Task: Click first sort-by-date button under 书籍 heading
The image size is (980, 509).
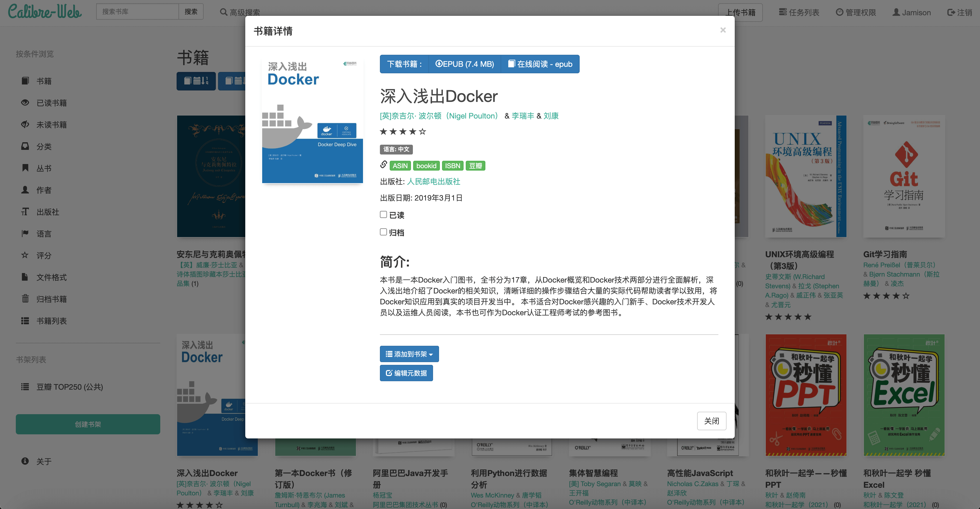Action: coord(196,81)
